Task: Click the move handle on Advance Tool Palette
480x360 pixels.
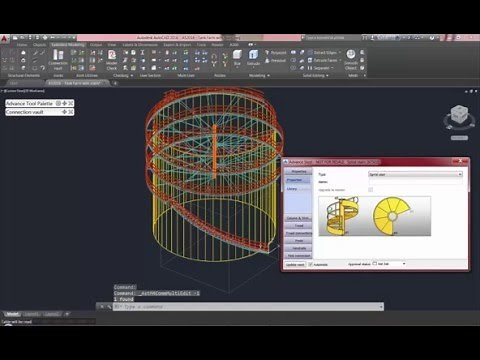Action: (64, 103)
